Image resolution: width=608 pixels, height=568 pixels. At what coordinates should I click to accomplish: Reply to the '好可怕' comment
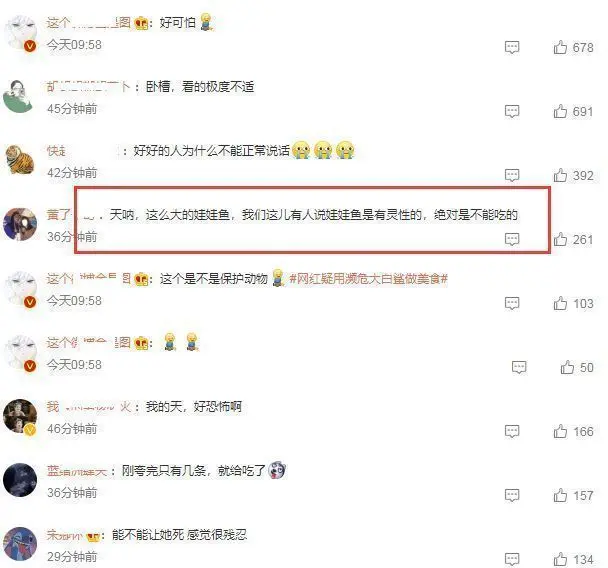[x=512, y=48]
